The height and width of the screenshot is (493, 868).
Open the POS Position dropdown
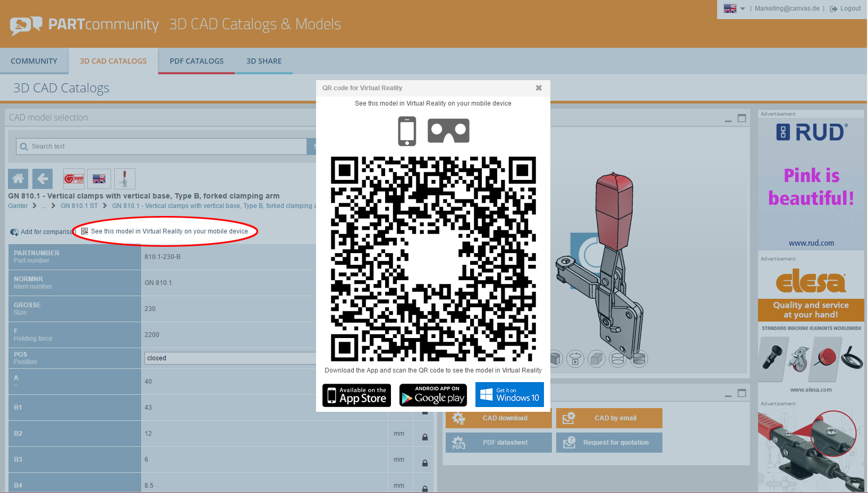(x=229, y=358)
